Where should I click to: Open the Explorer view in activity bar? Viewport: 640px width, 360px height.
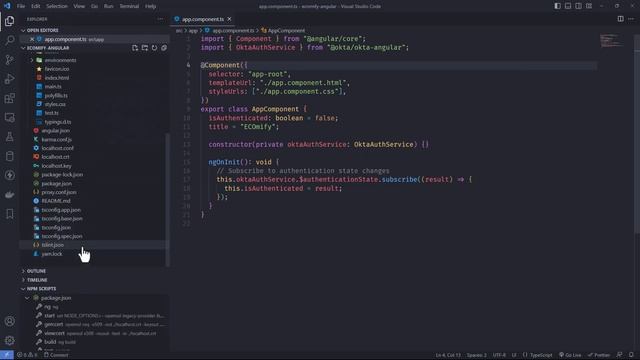(9, 21)
